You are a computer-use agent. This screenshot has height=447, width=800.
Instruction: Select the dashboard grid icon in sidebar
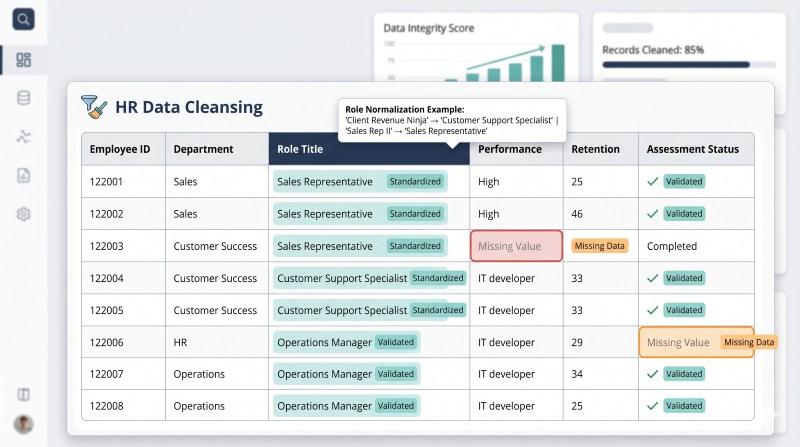(x=23, y=60)
